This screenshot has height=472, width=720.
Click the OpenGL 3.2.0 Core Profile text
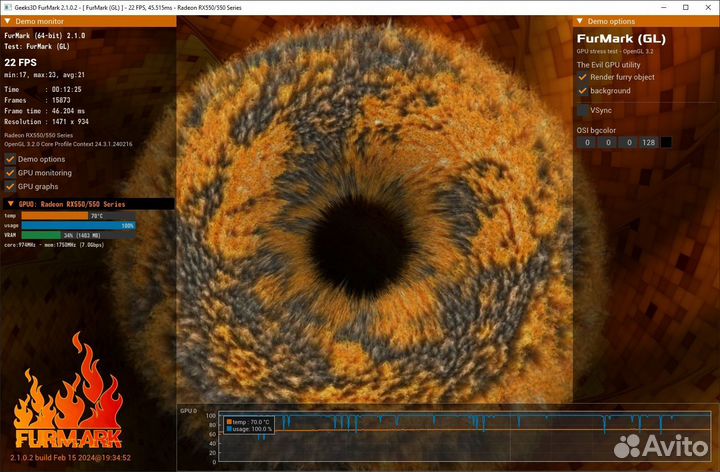(x=68, y=144)
